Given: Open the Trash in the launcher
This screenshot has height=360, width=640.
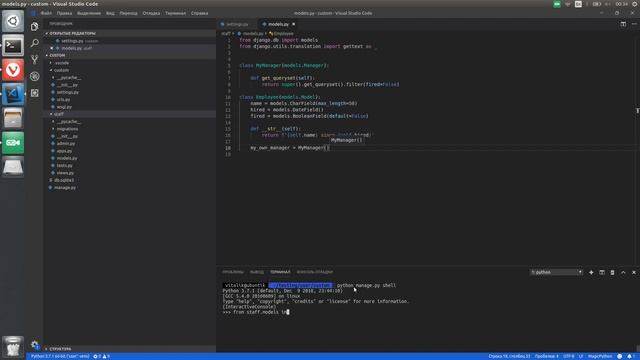Looking at the screenshot, I should pyautogui.click(x=13, y=347).
